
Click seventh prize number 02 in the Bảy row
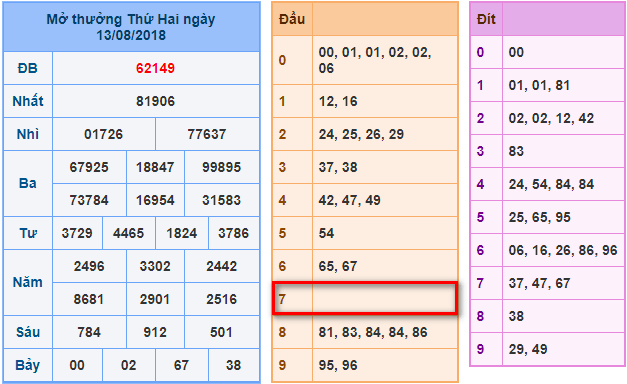tap(128, 365)
